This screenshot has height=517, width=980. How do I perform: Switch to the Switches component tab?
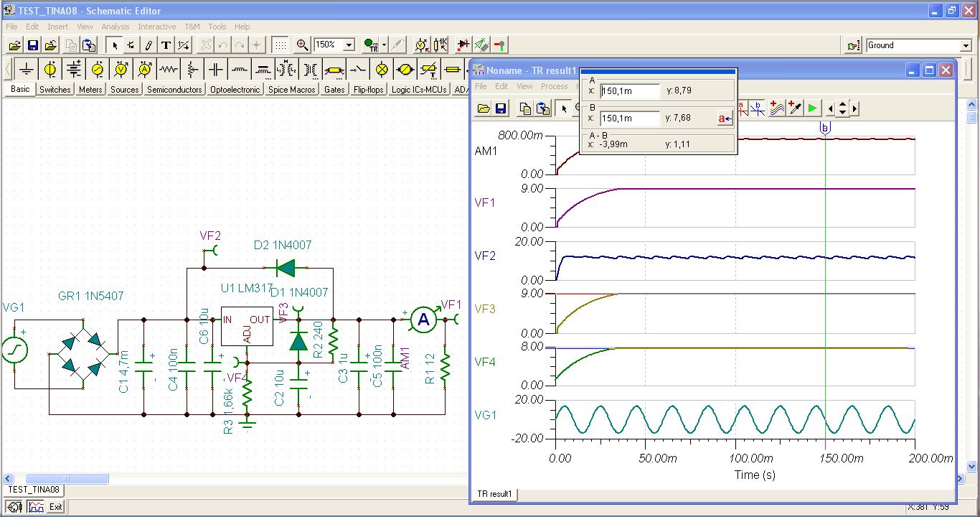coord(55,90)
